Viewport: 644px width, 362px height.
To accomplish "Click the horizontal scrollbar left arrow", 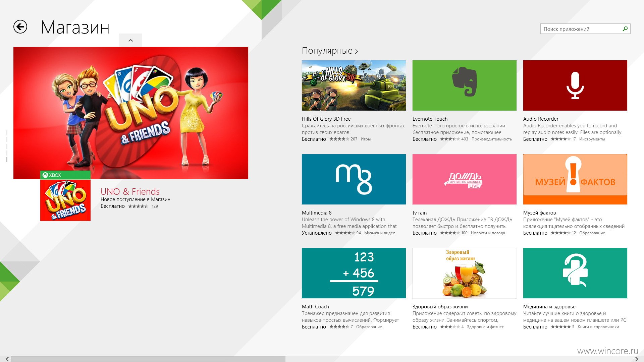I will coord(7,359).
